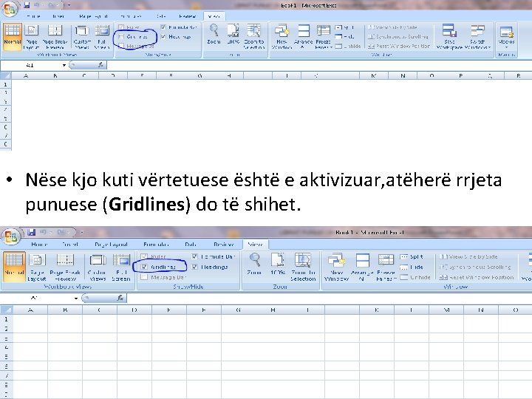
Task: Click the Name Box field in the top Excel window
Action: 30,65
